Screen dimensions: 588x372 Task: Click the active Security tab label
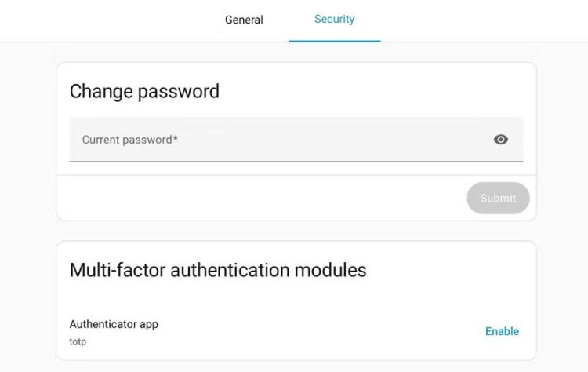pos(335,20)
